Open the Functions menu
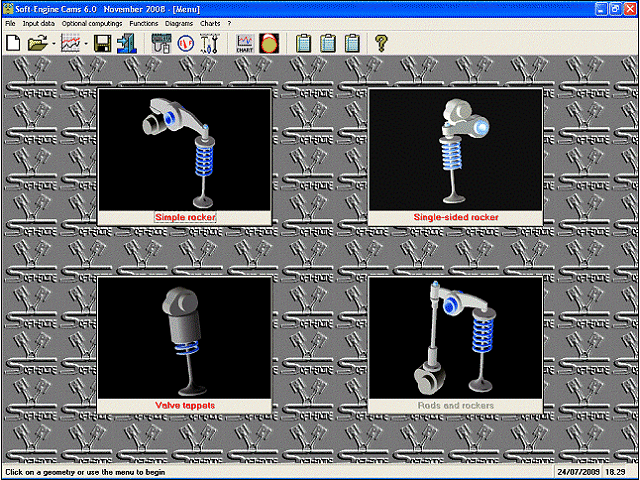The height and width of the screenshot is (480, 640). pyautogui.click(x=144, y=24)
